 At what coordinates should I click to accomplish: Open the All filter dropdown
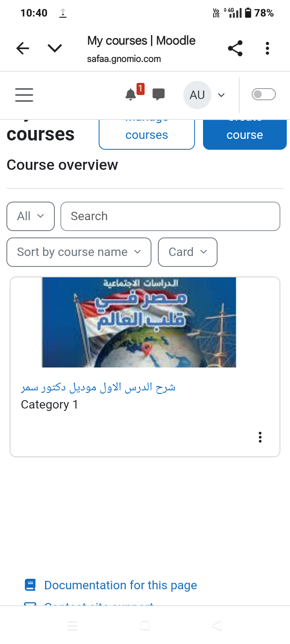click(x=31, y=216)
